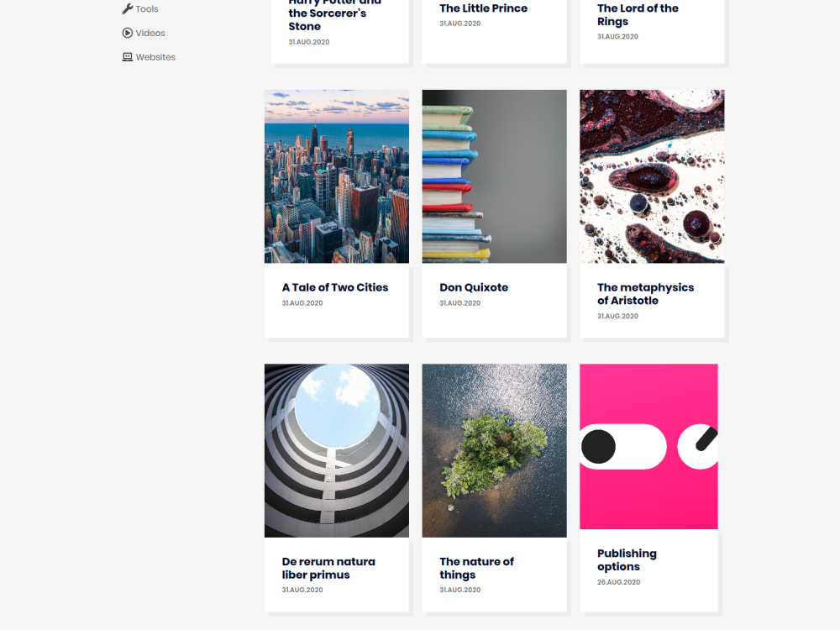The image size is (840, 630).
Task: Open the "A Tale of Two Cities" post
Action: (x=335, y=287)
